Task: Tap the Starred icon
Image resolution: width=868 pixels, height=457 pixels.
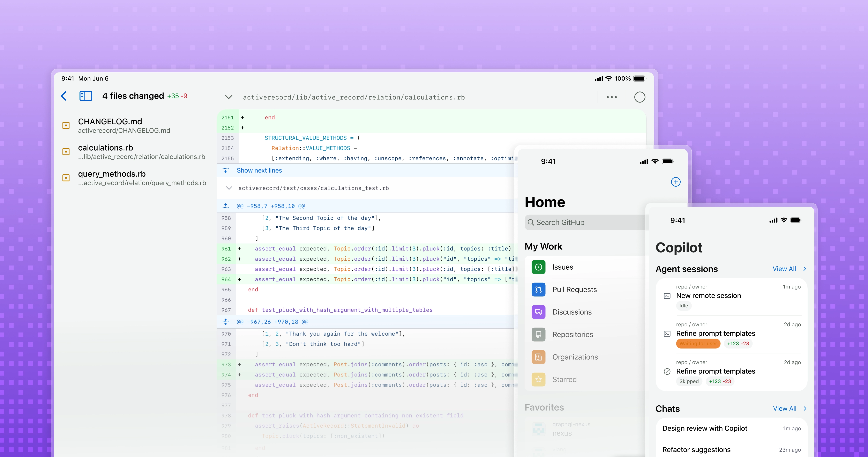Action: pos(538,379)
